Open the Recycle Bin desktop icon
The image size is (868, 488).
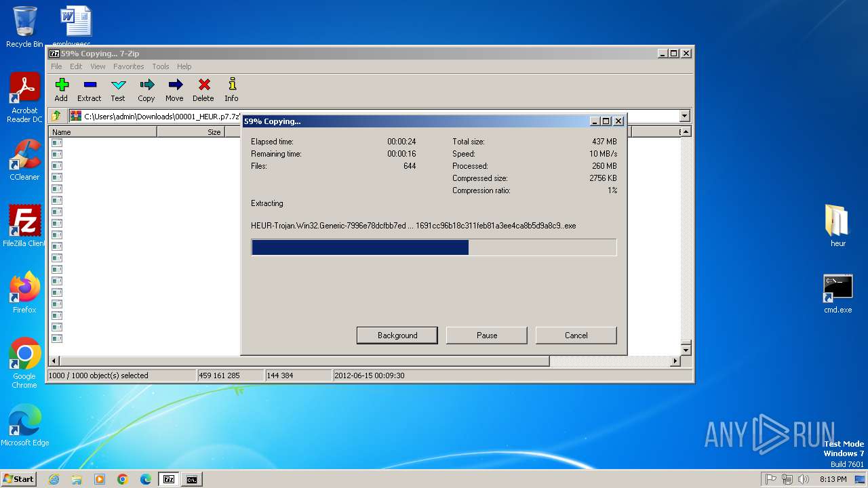24,27
